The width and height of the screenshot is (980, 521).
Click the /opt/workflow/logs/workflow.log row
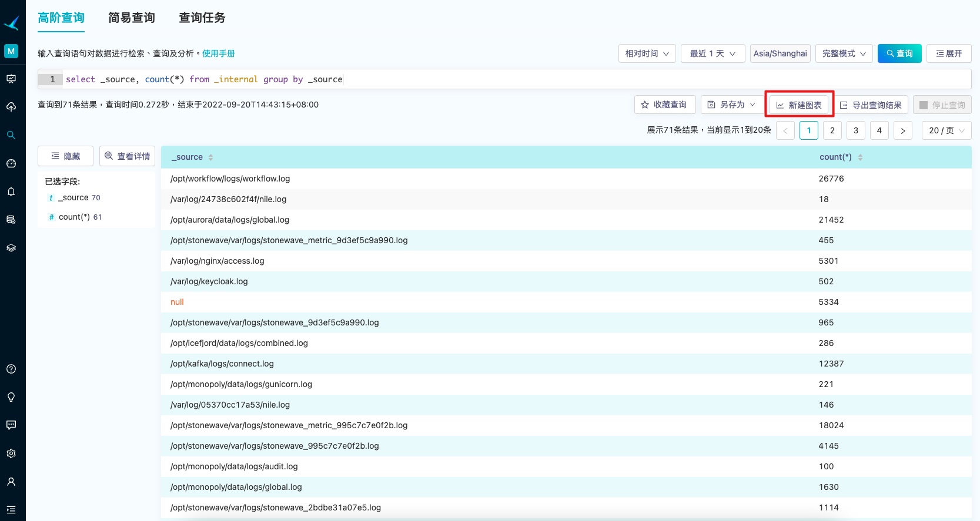566,179
